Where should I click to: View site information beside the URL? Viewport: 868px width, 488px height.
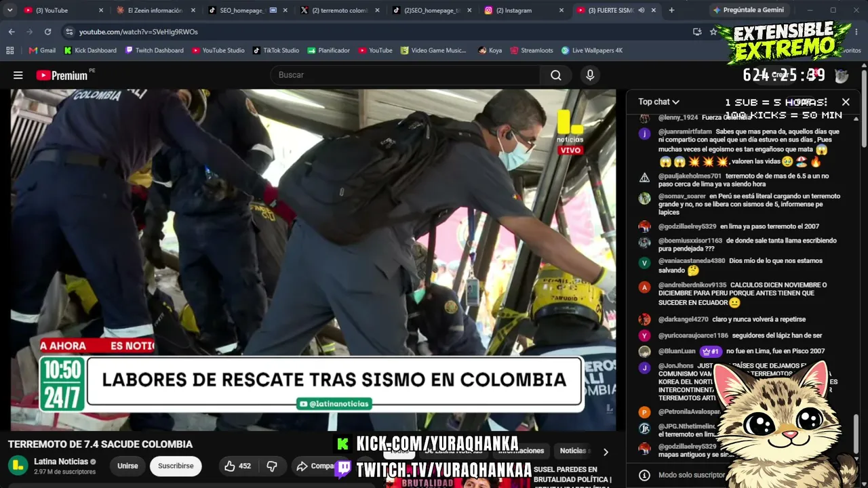click(69, 32)
